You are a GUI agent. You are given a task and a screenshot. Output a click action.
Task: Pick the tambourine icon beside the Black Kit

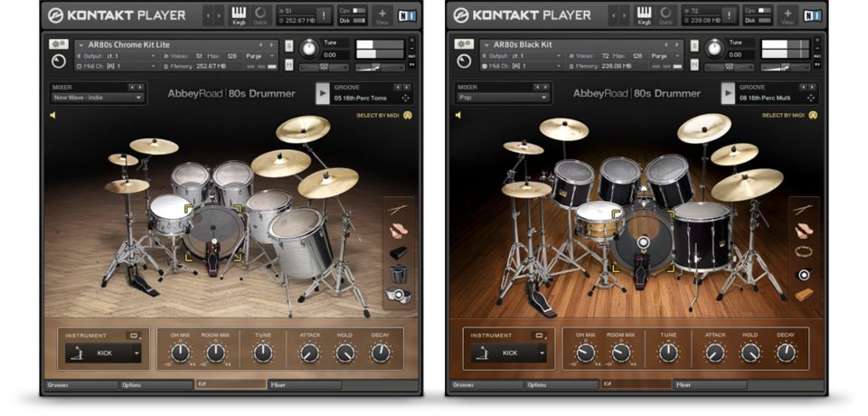803,251
